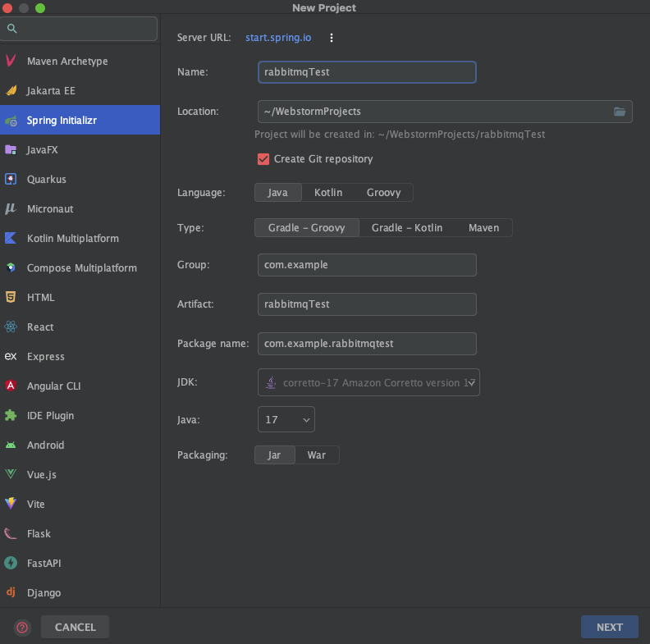The height and width of the screenshot is (644, 650).
Task: Click the Artifact field
Action: tap(367, 304)
